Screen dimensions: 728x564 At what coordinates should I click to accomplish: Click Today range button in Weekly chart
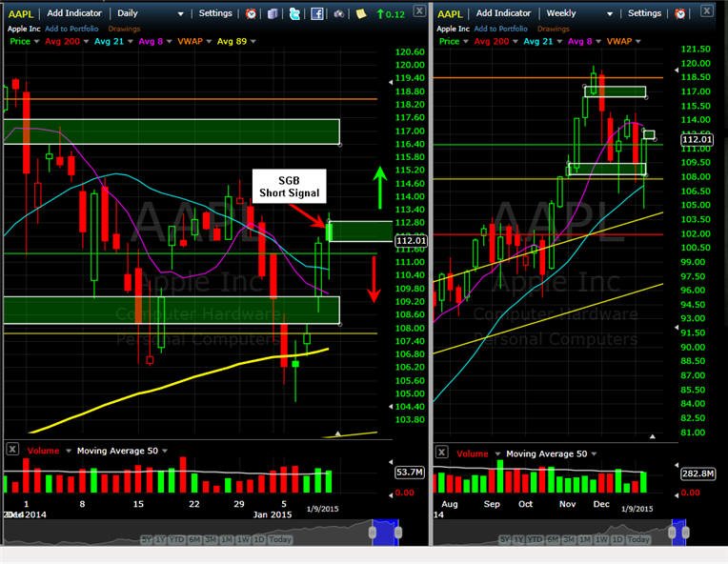tap(638, 539)
